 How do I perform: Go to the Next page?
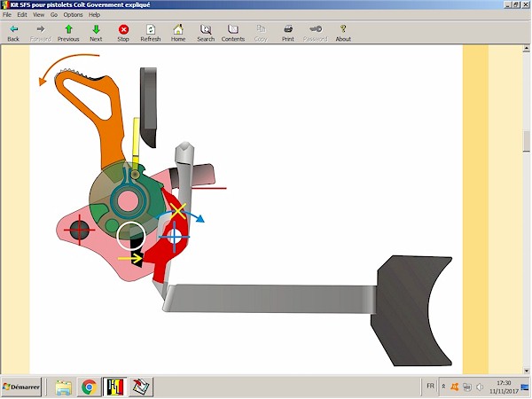point(96,32)
